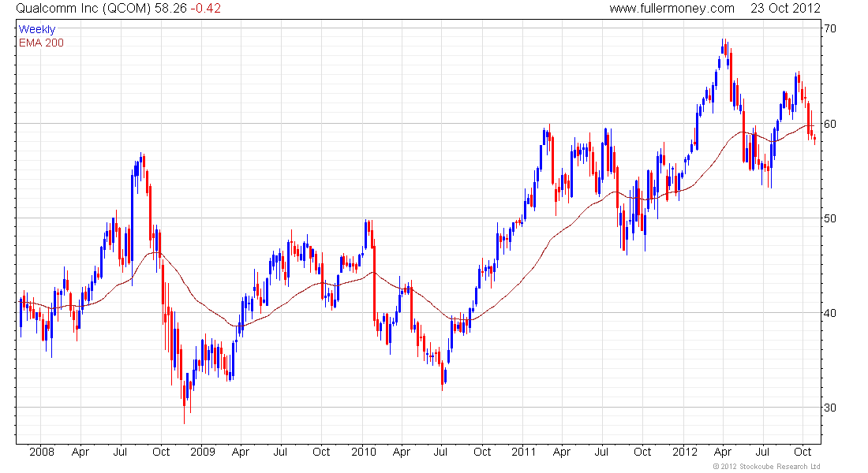Click the 30 price axis label
Image resolution: width=868 pixels, height=473 pixels.
[x=830, y=408]
